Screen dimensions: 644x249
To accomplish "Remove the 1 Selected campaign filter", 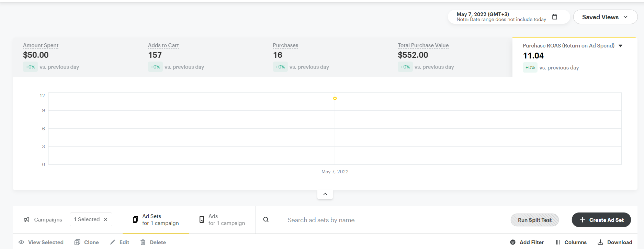I will [x=106, y=219].
